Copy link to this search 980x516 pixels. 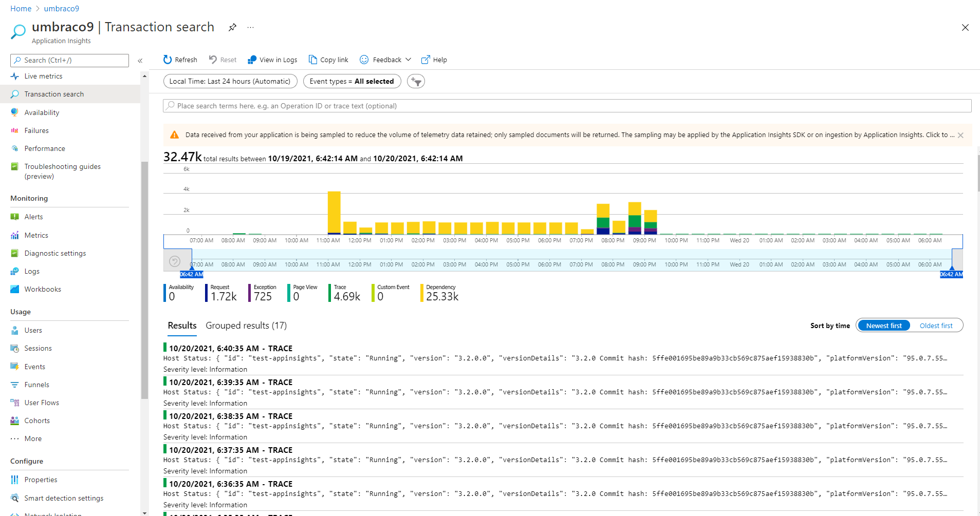click(x=328, y=60)
